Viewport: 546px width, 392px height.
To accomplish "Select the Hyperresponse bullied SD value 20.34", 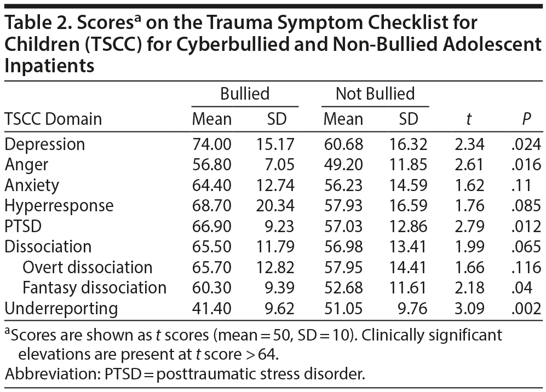I will [x=275, y=206].
